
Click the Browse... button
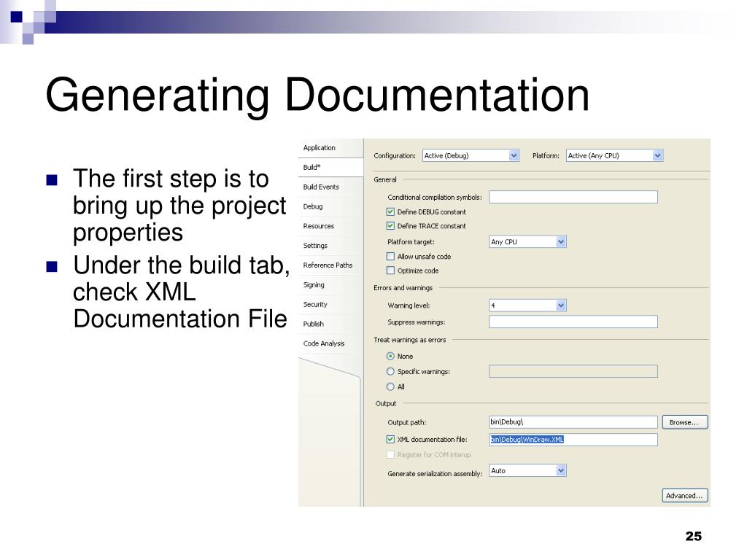[x=684, y=422]
